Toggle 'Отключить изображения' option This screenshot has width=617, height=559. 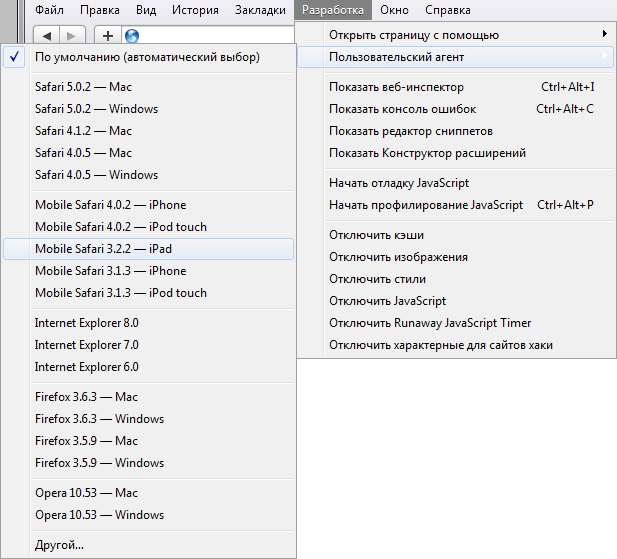point(398,257)
